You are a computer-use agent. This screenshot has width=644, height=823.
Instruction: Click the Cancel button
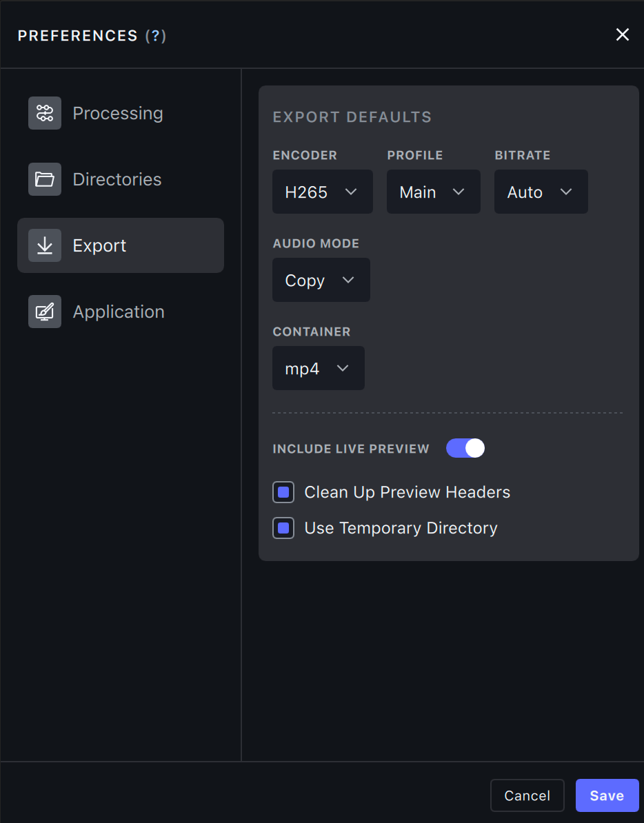pos(527,795)
